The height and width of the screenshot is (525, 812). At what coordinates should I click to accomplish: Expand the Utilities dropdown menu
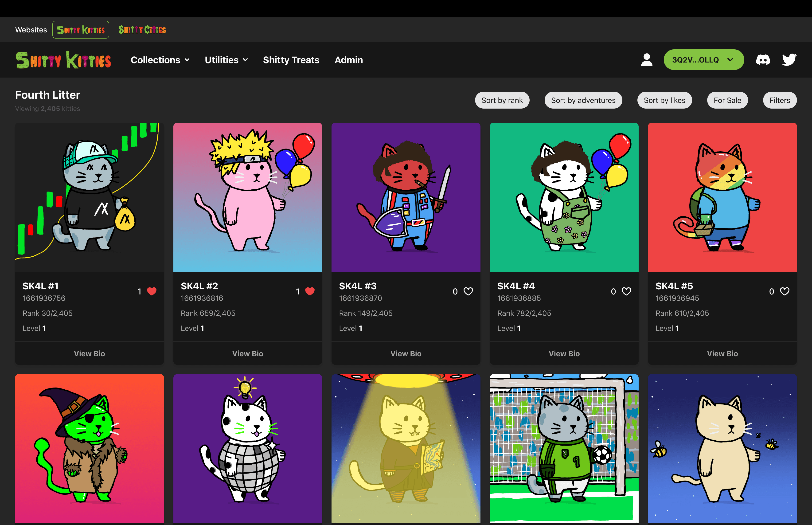(x=226, y=60)
